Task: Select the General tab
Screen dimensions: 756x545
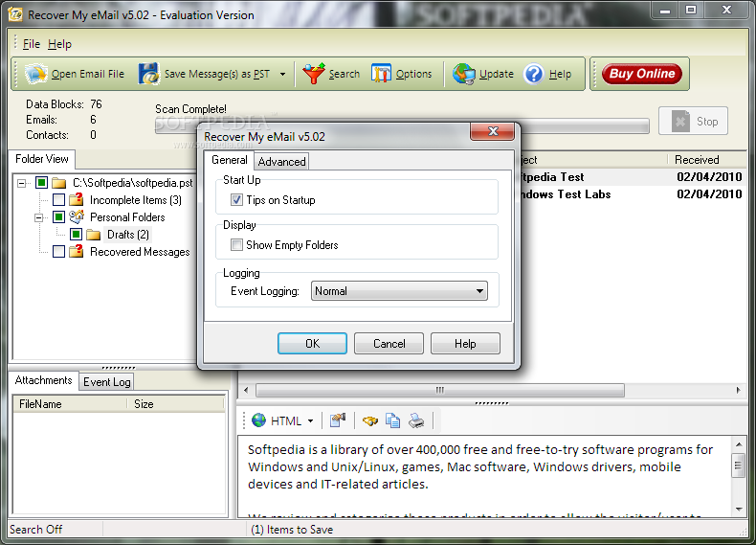Action: pyautogui.click(x=230, y=160)
